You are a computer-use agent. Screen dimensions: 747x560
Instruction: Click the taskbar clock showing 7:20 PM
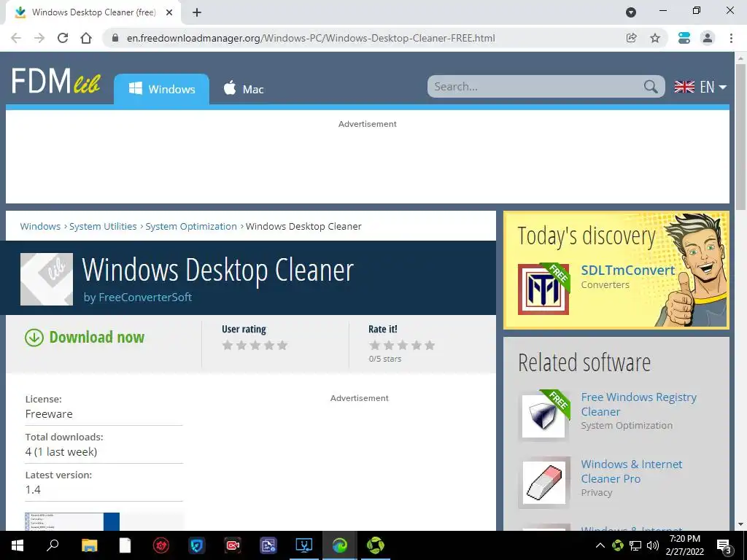point(684,545)
